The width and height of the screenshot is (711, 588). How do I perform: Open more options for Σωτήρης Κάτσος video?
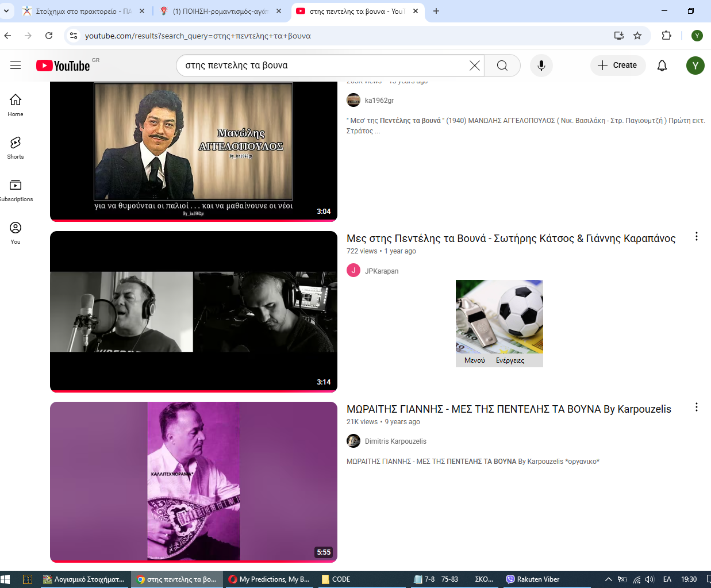coord(696,237)
